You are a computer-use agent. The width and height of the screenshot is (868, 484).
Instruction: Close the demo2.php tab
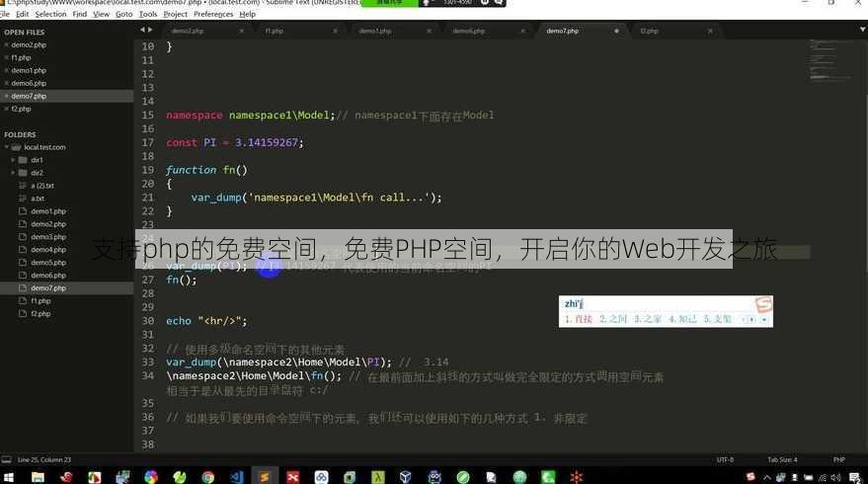(x=242, y=31)
